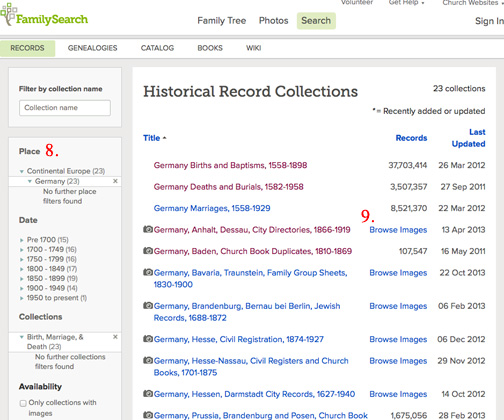
Task: Switch to the Genealogies tab
Action: 93,48
